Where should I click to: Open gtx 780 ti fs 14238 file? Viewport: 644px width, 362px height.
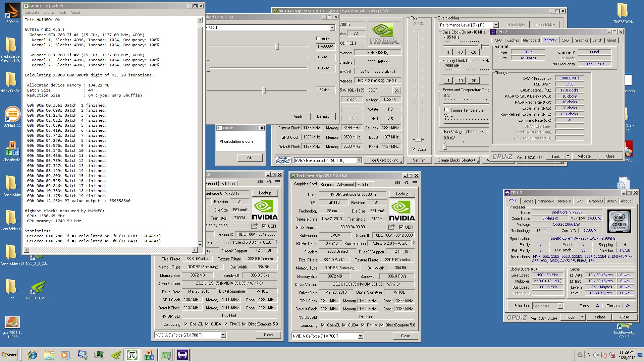pyautogui.click(x=12, y=327)
